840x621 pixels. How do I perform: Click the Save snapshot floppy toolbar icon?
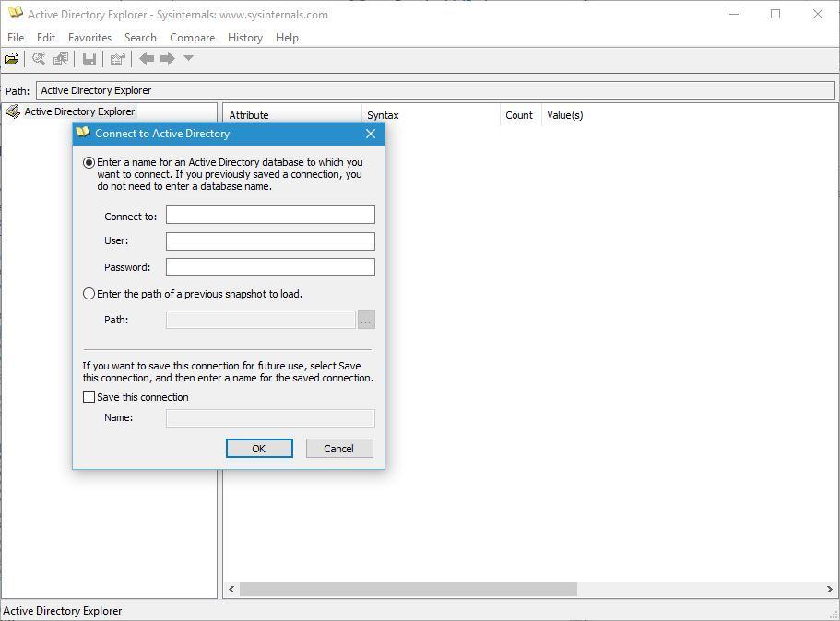[89, 59]
